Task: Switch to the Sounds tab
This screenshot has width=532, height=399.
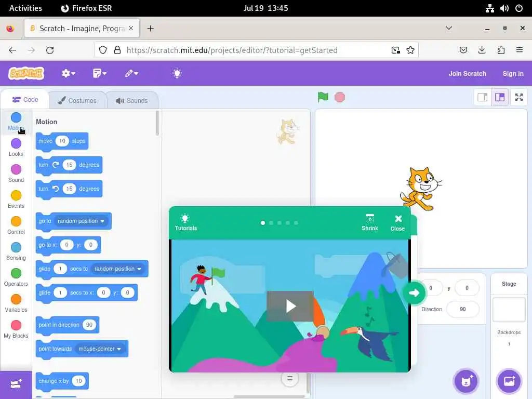Action: click(132, 100)
